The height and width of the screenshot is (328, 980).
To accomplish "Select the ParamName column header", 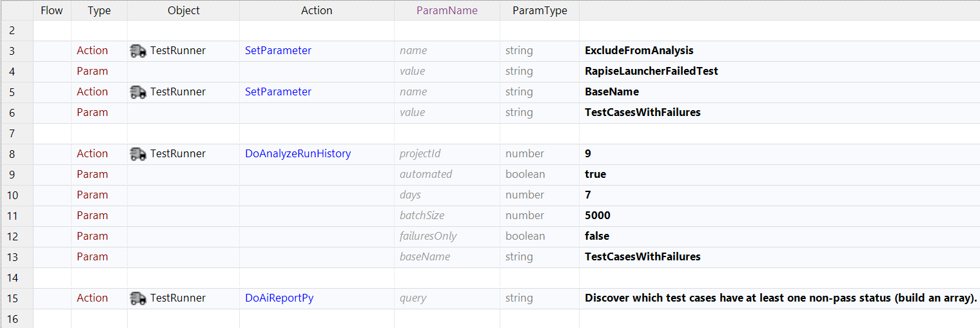I will pyautogui.click(x=447, y=10).
